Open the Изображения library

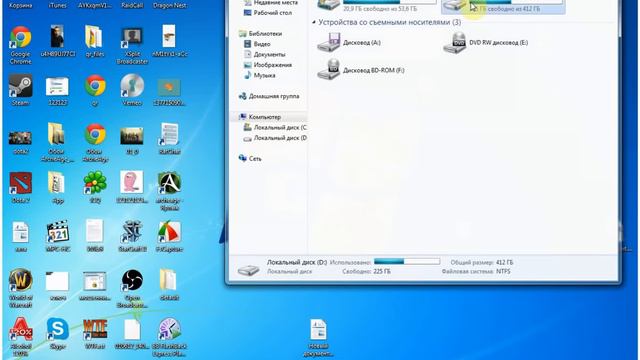268,65
